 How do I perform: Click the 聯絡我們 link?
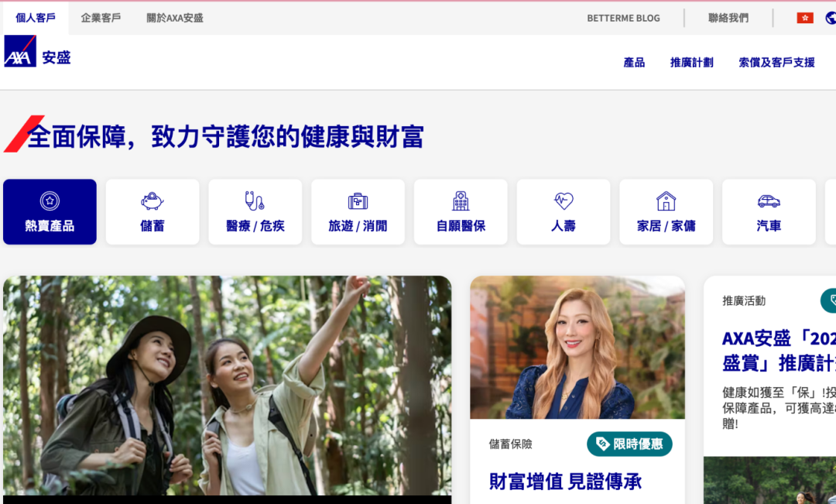pyautogui.click(x=728, y=18)
